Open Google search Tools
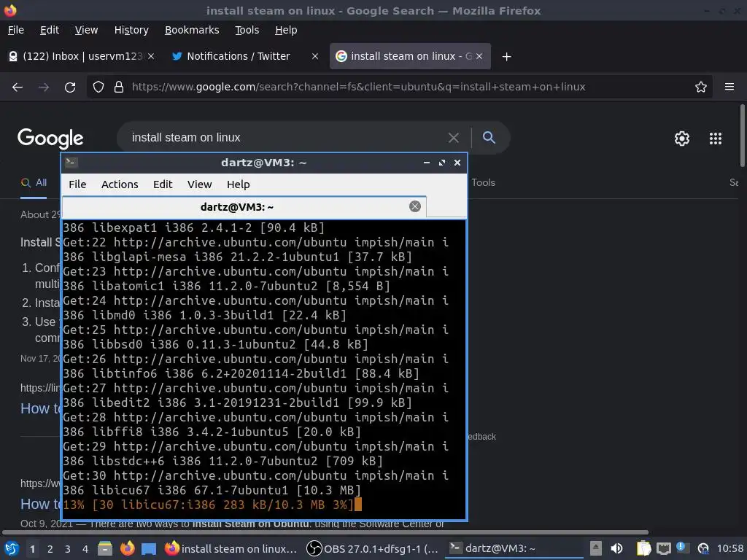The image size is (747, 560). pyautogui.click(x=483, y=183)
